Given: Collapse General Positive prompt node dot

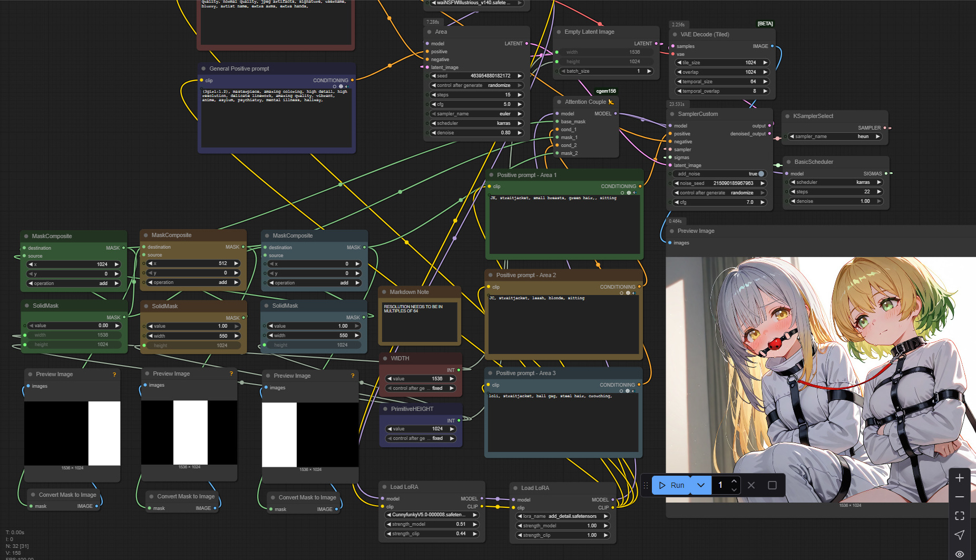Looking at the screenshot, I should [203, 68].
